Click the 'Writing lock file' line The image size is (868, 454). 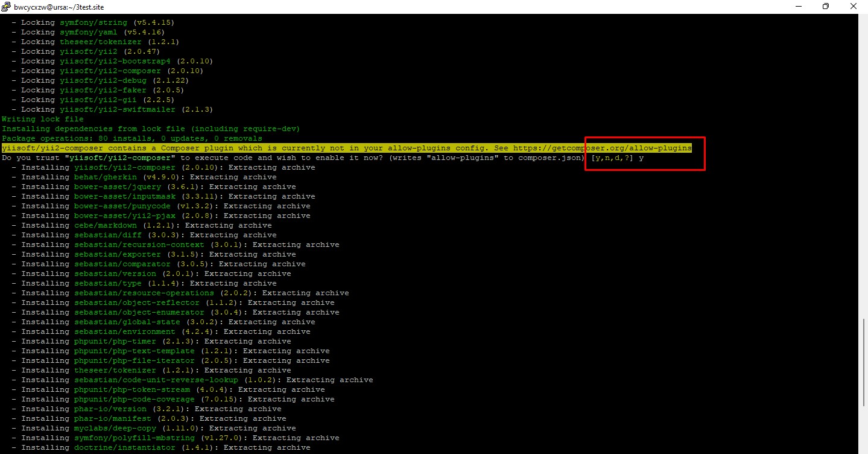point(43,119)
